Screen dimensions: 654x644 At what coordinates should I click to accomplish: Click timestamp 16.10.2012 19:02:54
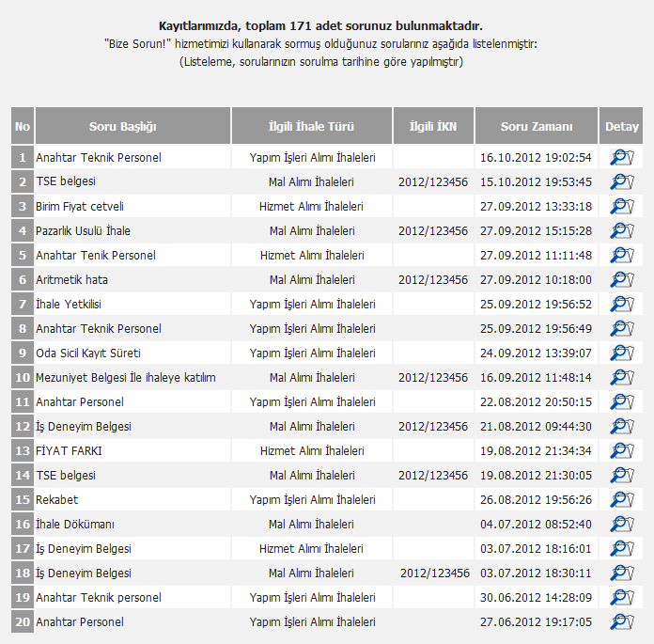[536, 157]
